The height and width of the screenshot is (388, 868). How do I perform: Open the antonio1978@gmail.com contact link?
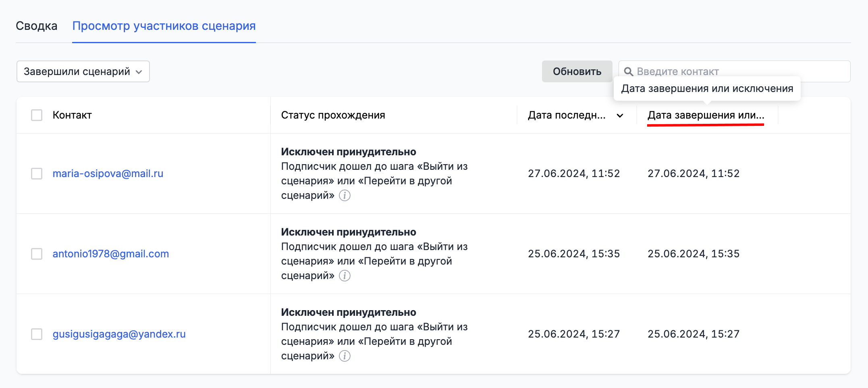(110, 254)
